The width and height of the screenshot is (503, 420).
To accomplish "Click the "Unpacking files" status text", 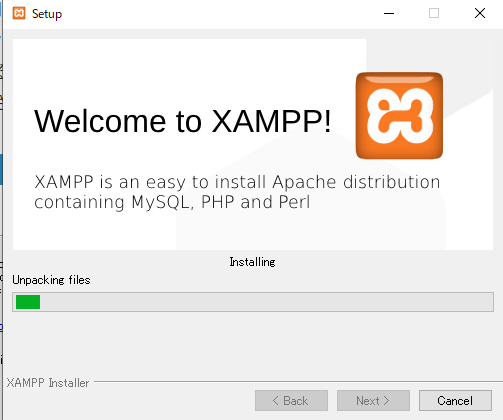I will pos(51,280).
